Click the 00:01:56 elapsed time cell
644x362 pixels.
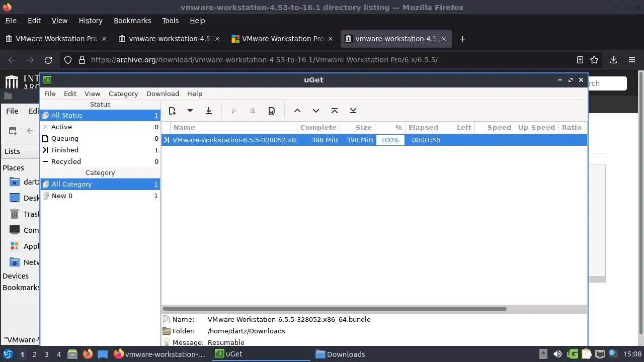(426, 140)
